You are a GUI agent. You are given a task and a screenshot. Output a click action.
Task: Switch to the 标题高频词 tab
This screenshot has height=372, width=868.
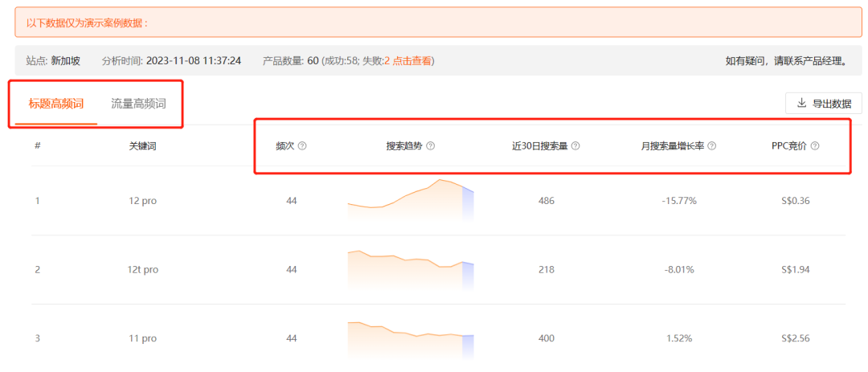[x=56, y=104]
